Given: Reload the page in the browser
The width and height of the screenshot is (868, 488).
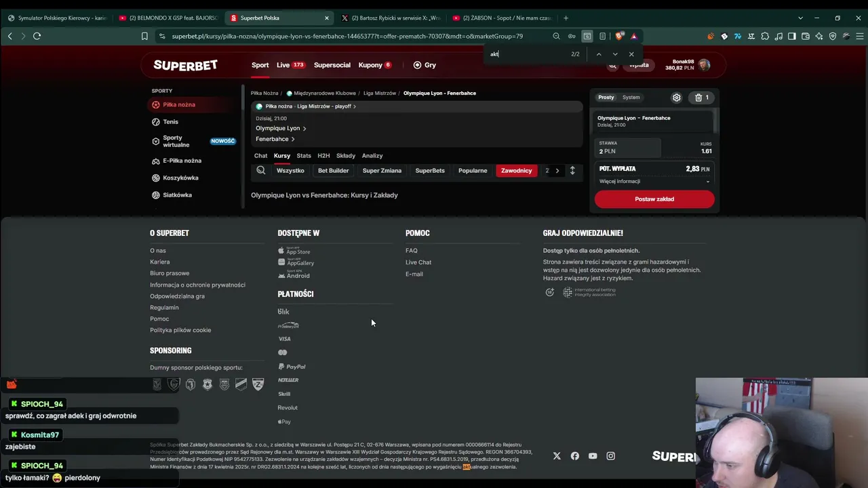Looking at the screenshot, I should [37, 36].
